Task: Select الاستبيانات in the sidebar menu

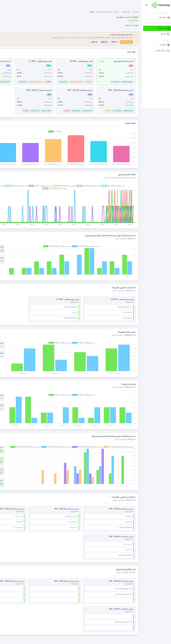Action: [157, 28]
